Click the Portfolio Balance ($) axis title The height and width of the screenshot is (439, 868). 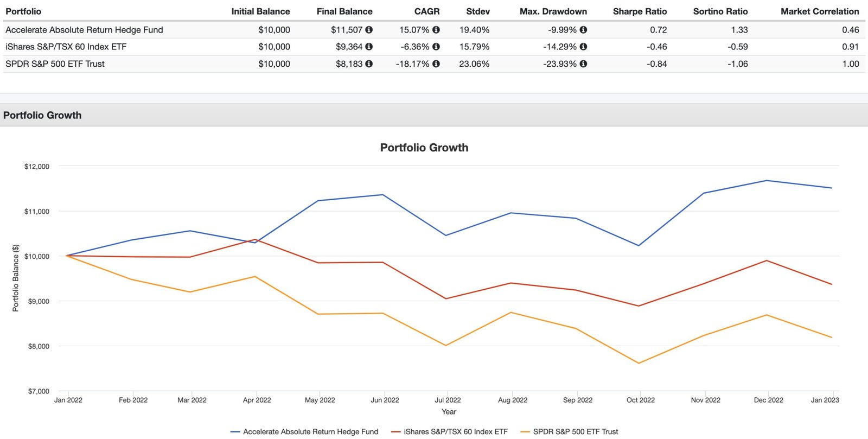coord(16,278)
